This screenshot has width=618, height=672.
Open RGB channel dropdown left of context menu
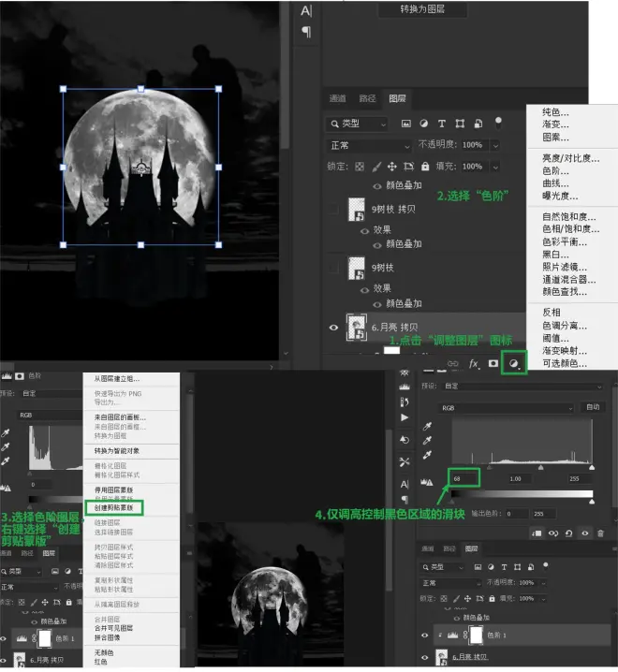pos(50,415)
